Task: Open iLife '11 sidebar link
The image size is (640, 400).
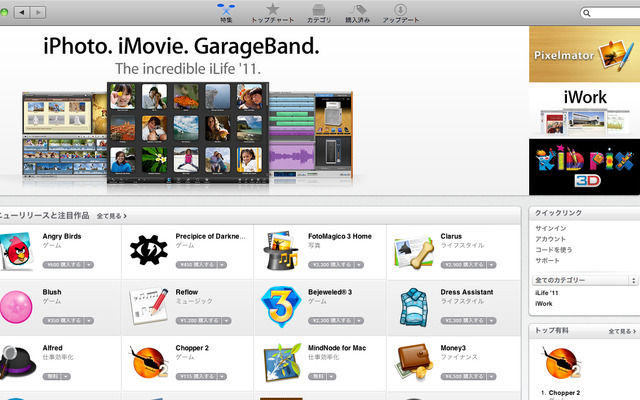Action: 547,293
